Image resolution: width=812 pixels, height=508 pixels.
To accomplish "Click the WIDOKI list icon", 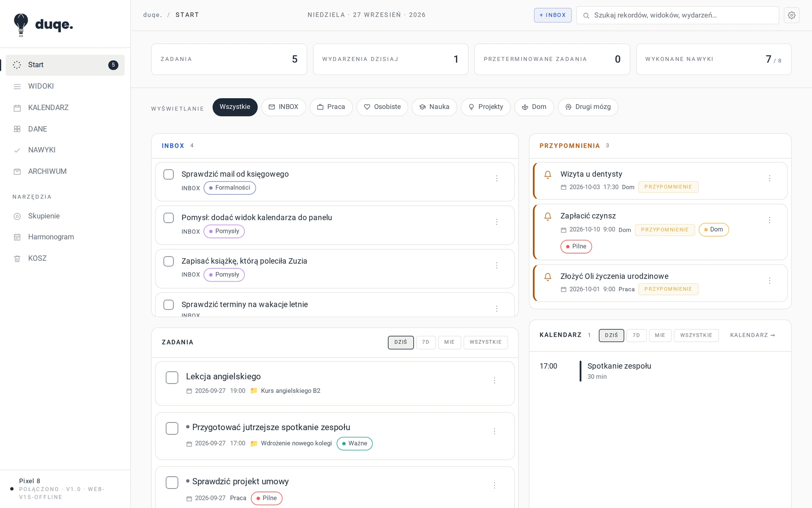I will coord(17,86).
